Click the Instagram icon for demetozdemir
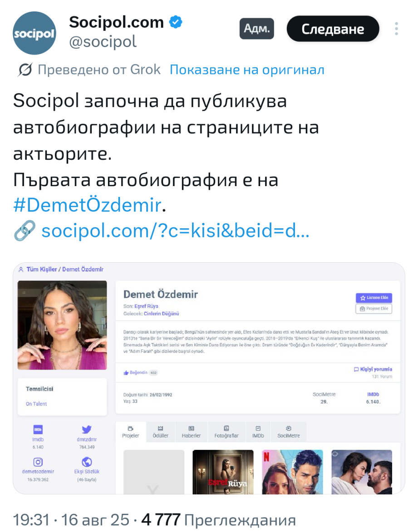Screen dimensions: 418x532 click(38, 462)
